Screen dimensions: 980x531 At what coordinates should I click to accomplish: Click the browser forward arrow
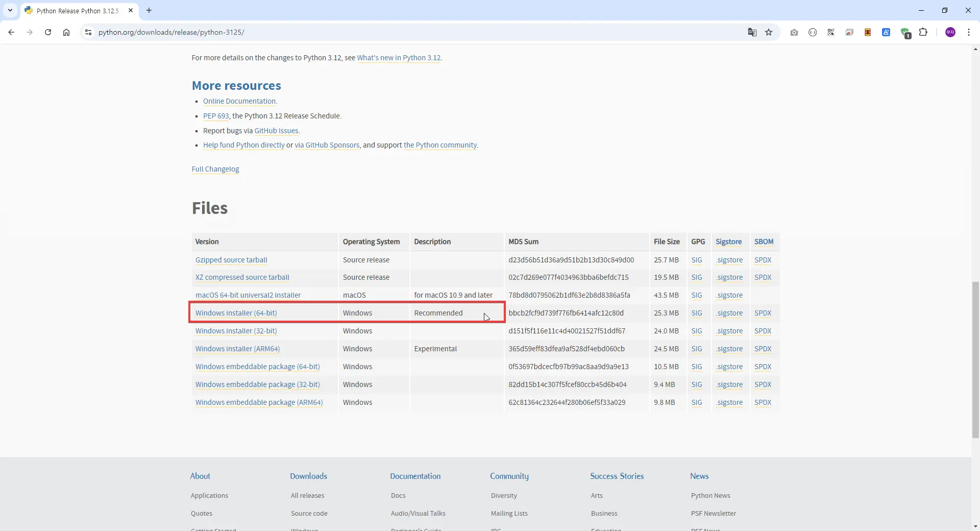click(x=30, y=32)
